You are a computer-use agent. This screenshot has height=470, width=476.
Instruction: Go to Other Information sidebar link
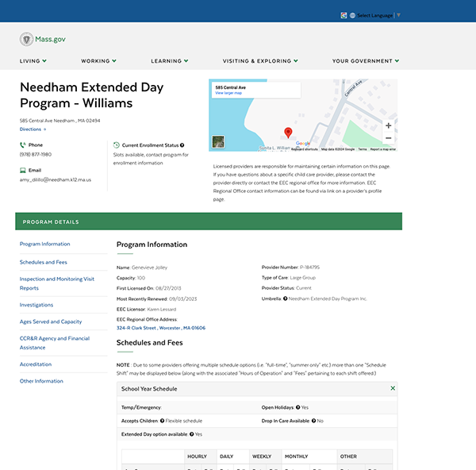point(41,381)
